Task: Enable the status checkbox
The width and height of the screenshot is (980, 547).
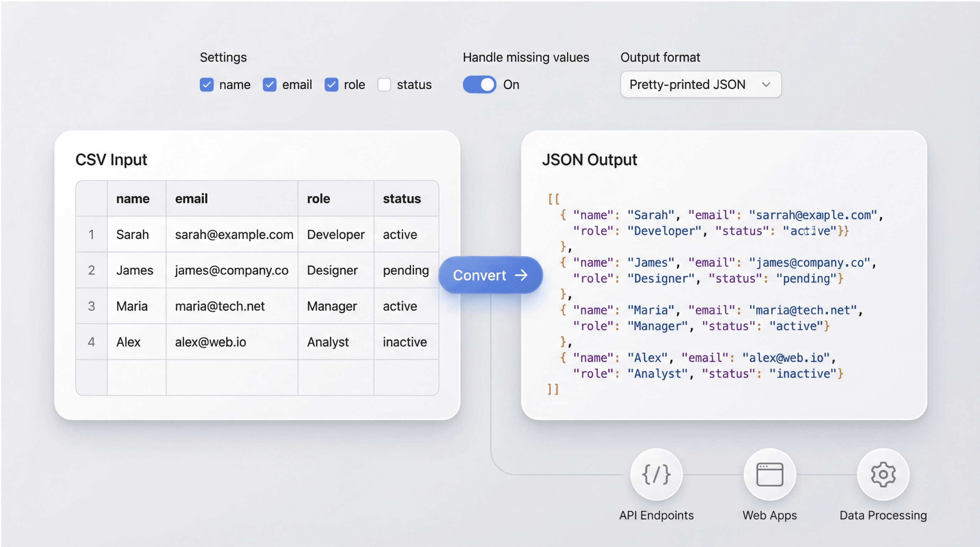Action: 384,84
